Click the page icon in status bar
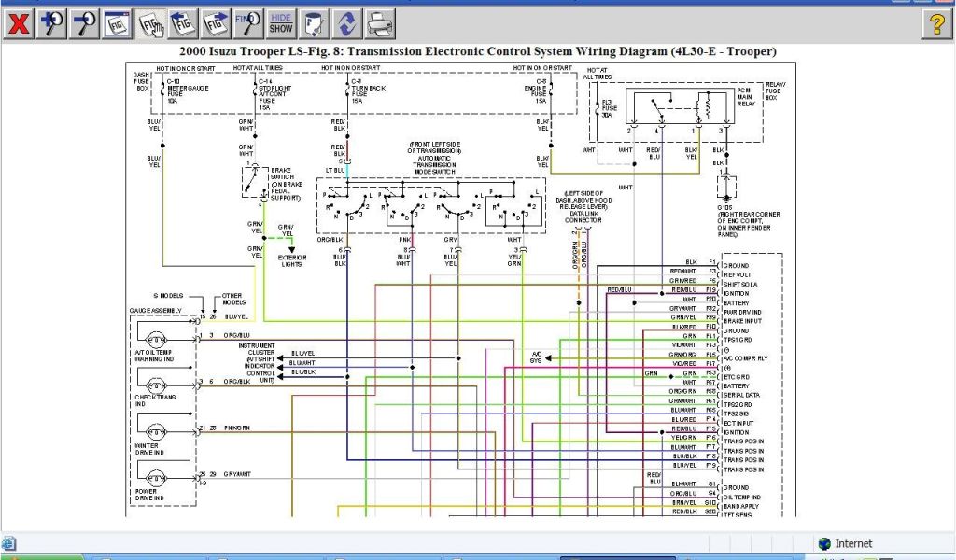 (x=9, y=543)
